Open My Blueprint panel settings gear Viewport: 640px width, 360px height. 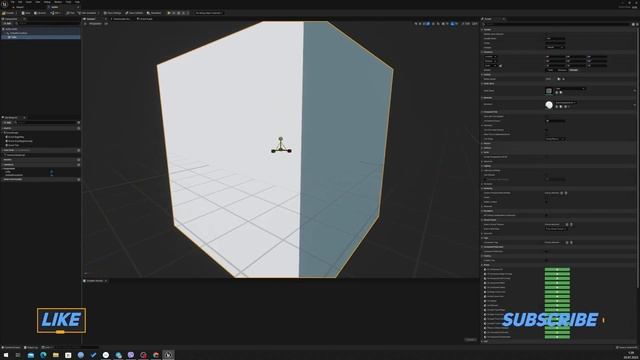(78, 122)
